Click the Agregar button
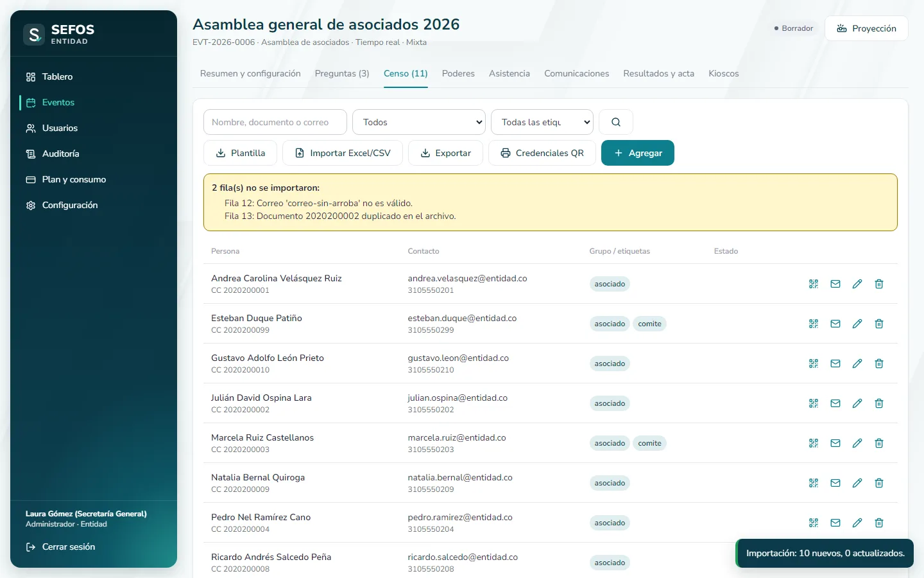Viewport: 924px width, 578px height. tap(638, 153)
